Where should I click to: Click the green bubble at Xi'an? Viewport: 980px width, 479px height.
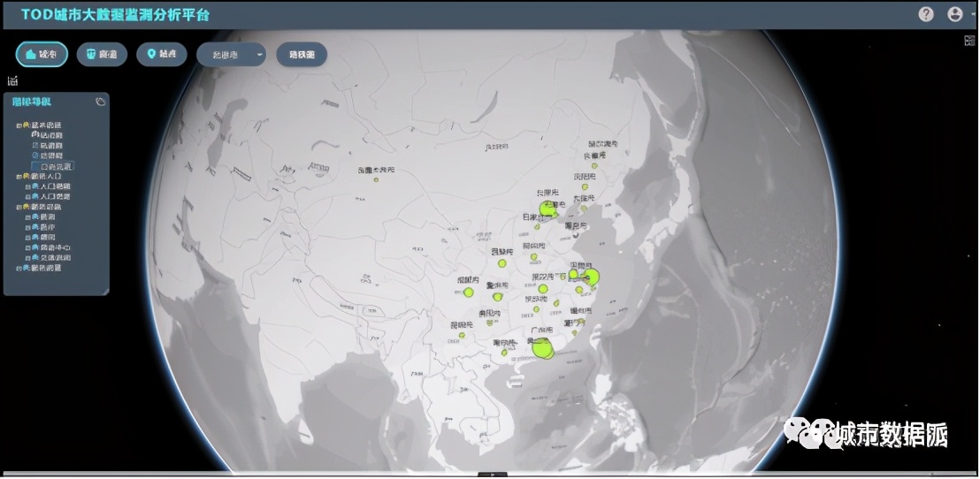501,262
